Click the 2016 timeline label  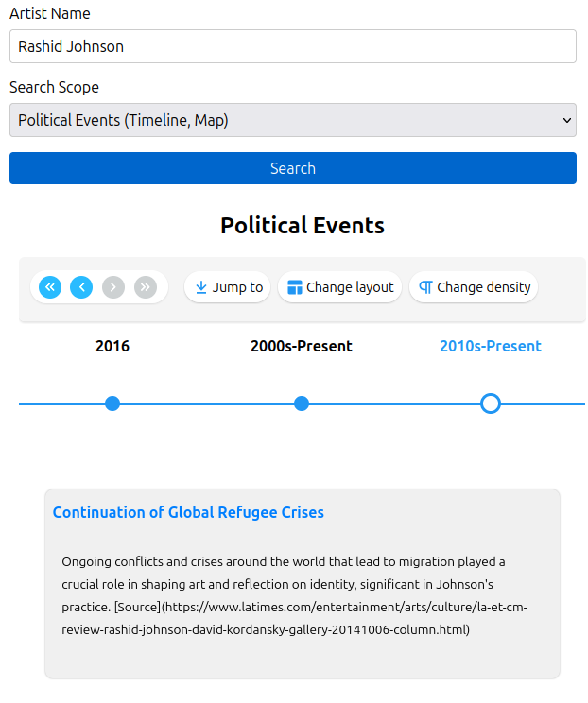coord(112,346)
